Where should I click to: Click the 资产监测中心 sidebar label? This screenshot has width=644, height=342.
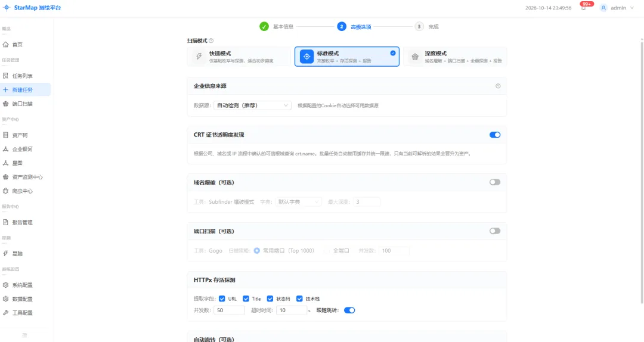tap(27, 177)
